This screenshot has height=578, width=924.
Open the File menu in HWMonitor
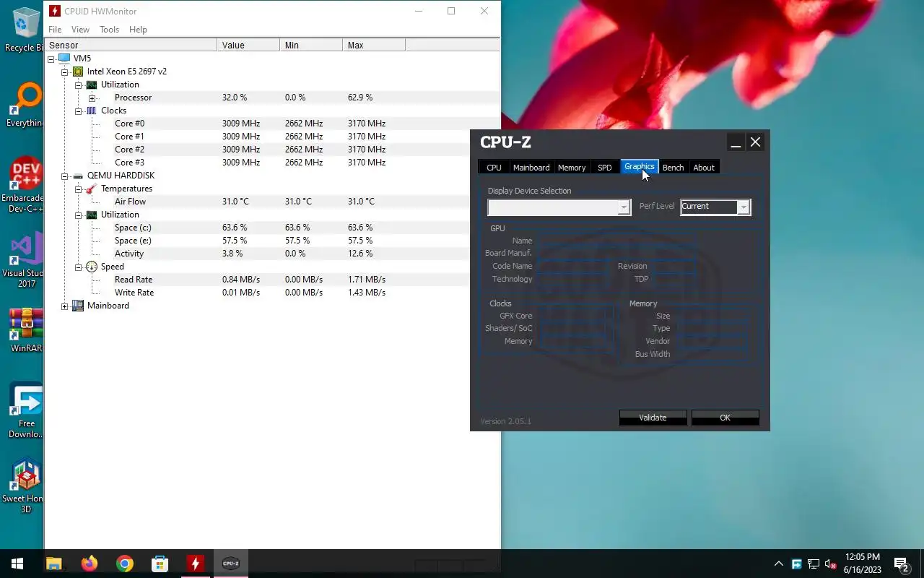[55, 30]
